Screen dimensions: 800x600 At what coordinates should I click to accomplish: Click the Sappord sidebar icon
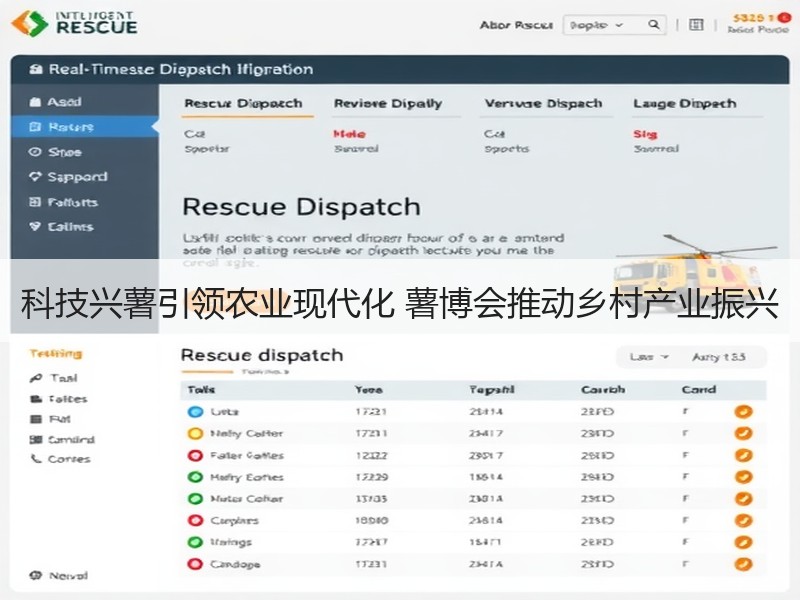pyautogui.click(x=35, y=177)
